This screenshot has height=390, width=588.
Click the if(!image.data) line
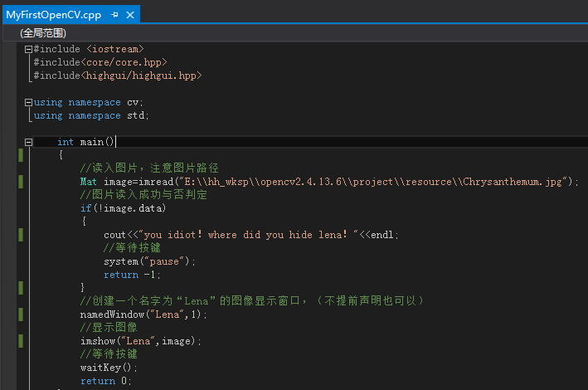(123, 208)
